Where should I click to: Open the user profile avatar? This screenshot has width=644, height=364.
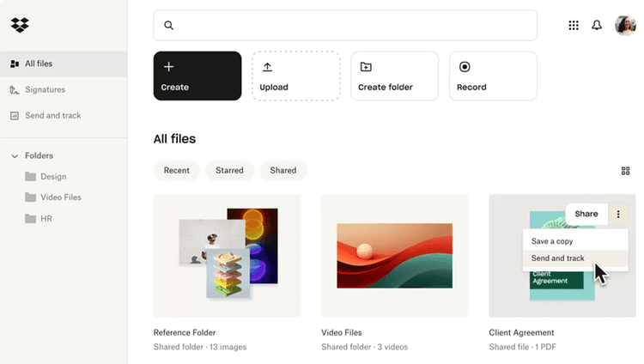[x=625, y=26]
